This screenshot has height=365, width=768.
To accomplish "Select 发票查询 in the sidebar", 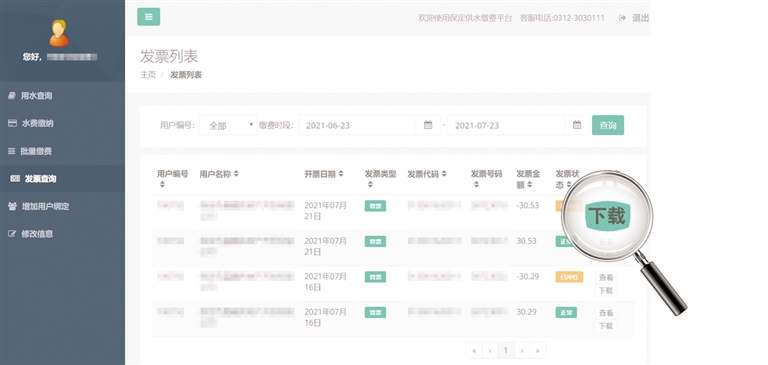I will coord(62,179).
